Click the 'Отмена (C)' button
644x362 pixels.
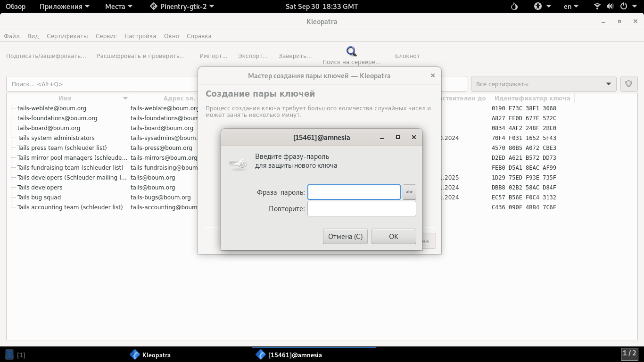coord(345,237)
